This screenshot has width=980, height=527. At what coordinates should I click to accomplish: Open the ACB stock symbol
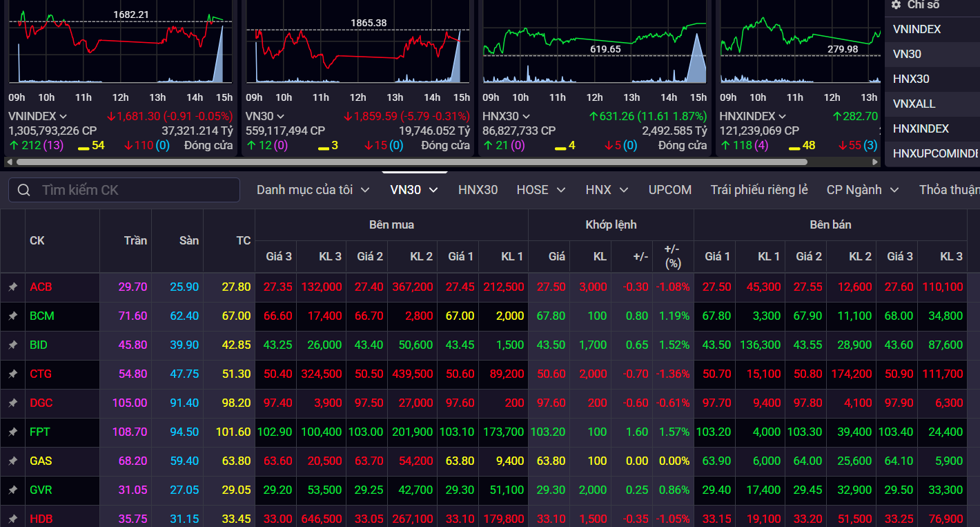[x=41, y=287]
